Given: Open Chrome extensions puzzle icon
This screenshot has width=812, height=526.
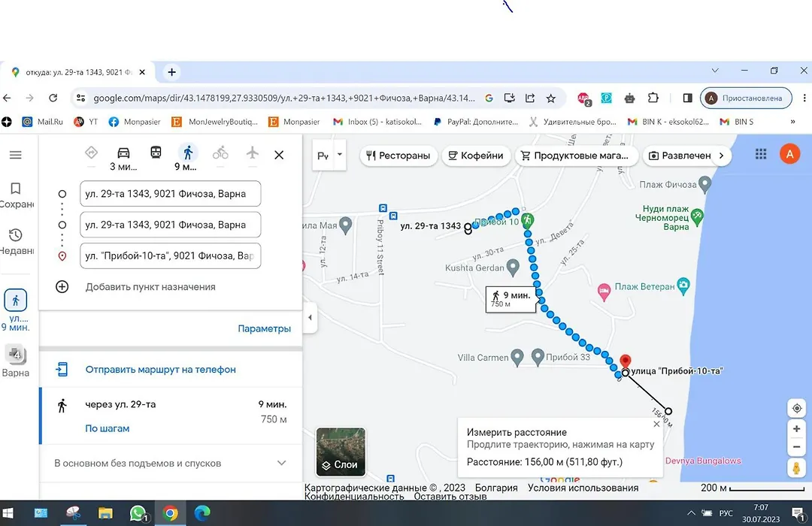Looking at the screenshot, I should [653, 98].
